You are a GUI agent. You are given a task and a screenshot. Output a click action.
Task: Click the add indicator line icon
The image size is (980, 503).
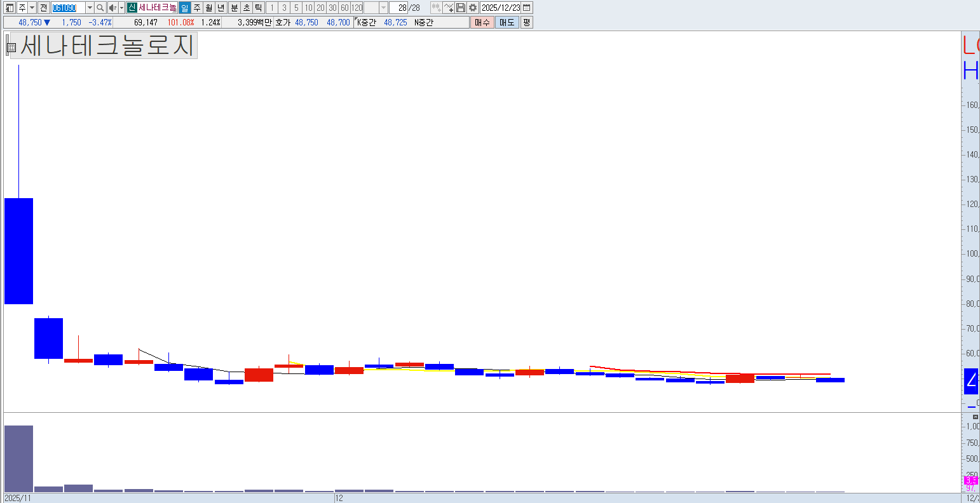click(x=449, y=8)
